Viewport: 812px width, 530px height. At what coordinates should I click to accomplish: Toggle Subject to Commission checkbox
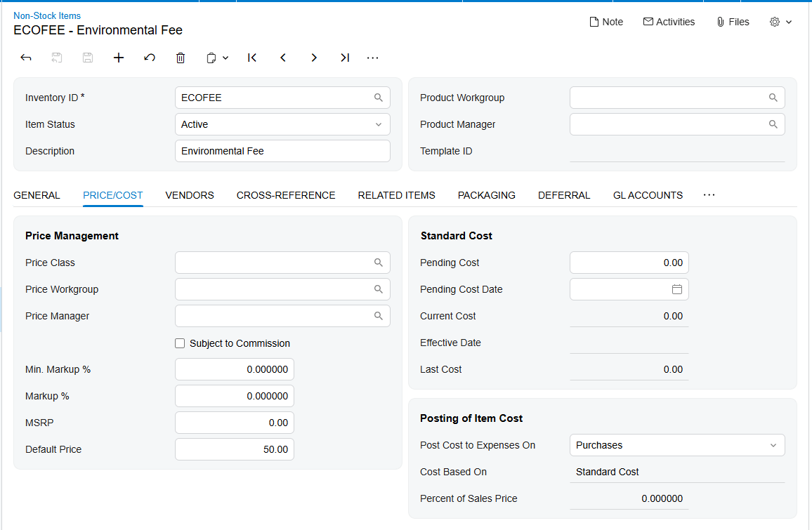pos(180,343)
